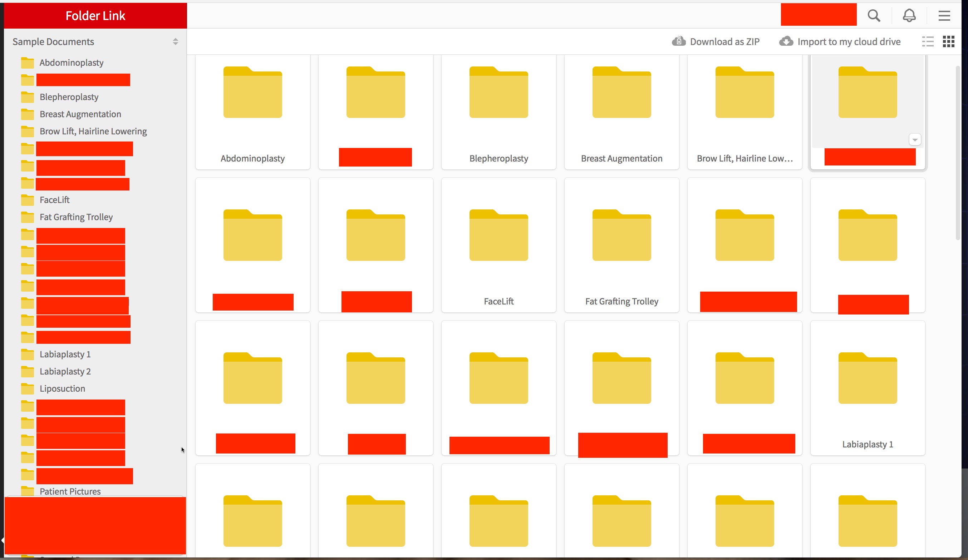Open Labiaplasty 1 folder card

(868, 388)
